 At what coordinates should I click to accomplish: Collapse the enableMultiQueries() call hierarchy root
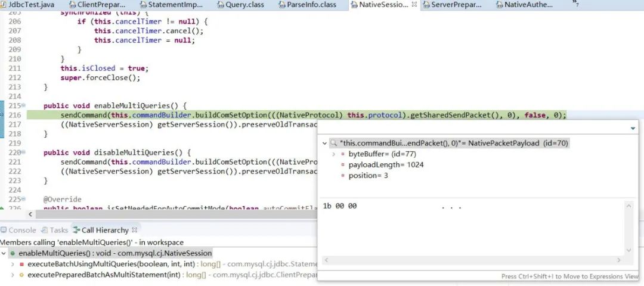pyautogui.click(x=4, y=253)
